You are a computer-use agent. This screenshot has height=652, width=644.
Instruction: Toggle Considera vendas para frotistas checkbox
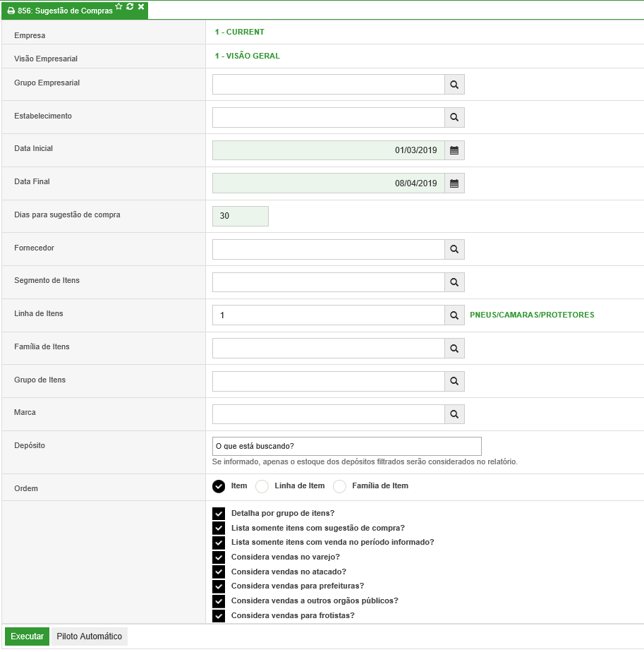(219, 616)
